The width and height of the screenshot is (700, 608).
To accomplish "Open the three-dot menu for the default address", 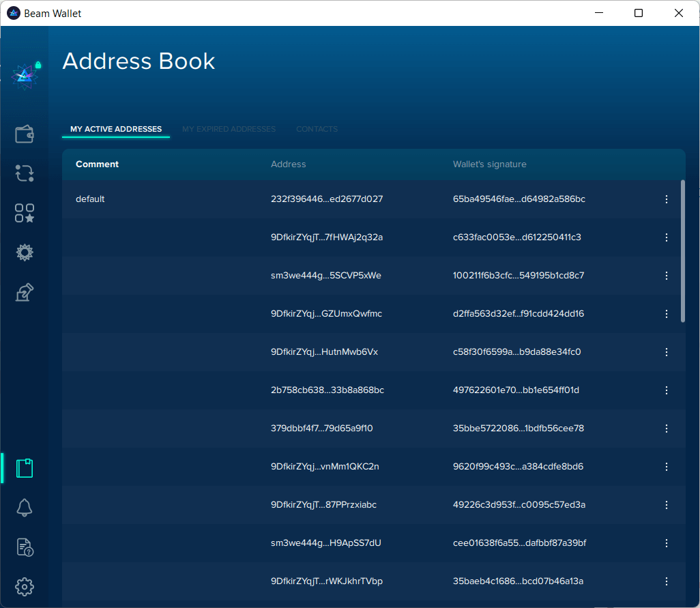I will (667, 199).
